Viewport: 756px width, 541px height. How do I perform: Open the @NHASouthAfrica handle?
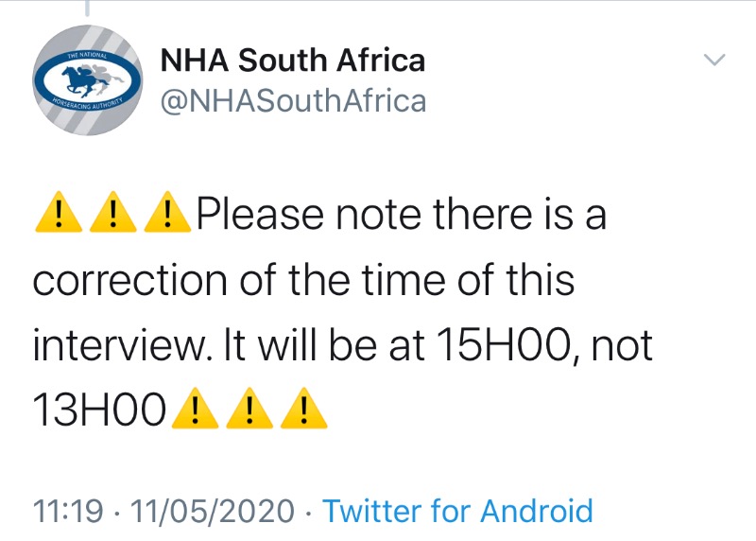293,101
